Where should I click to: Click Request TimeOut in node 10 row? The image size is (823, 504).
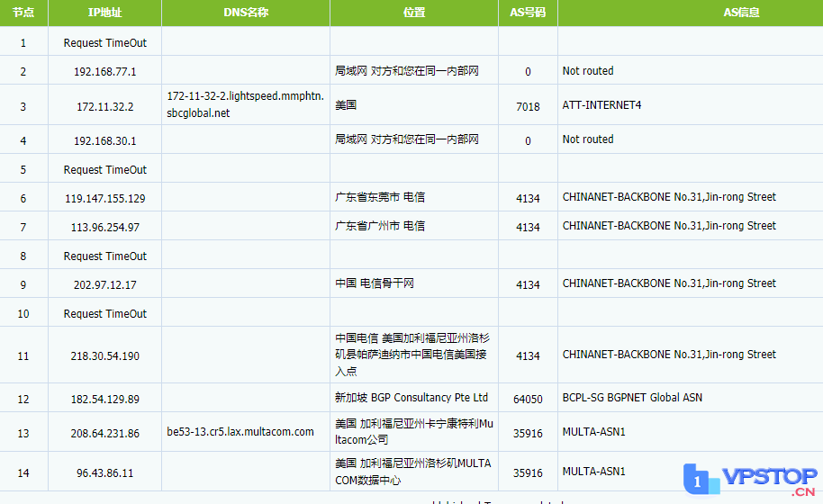tap(105, 314)
